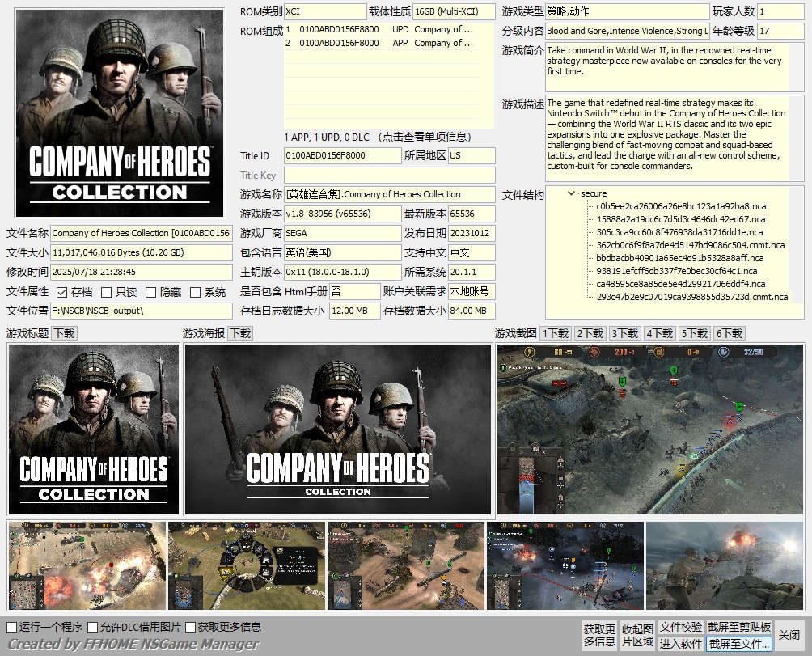Image resolution: width=812 pixels, height=656 pixels.
Task: Click the 游戏类型 策略,动作 field
Action: click(627, 11)
